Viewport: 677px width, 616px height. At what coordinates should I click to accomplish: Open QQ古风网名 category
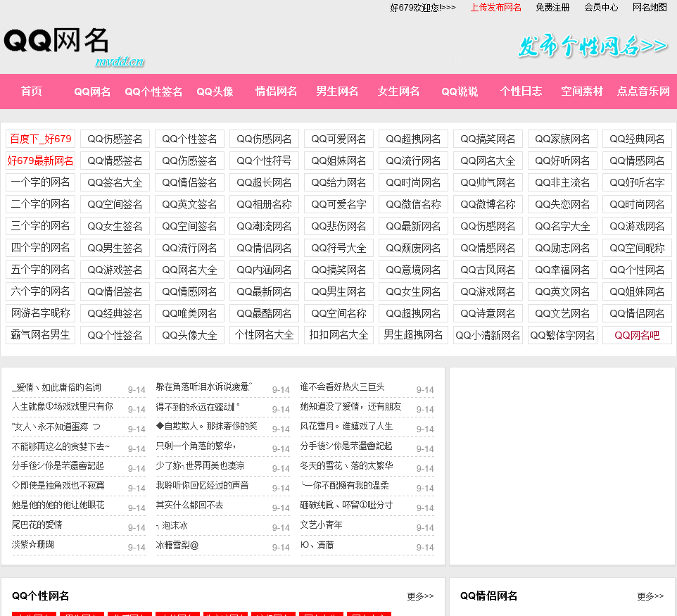tap(488, 270)
